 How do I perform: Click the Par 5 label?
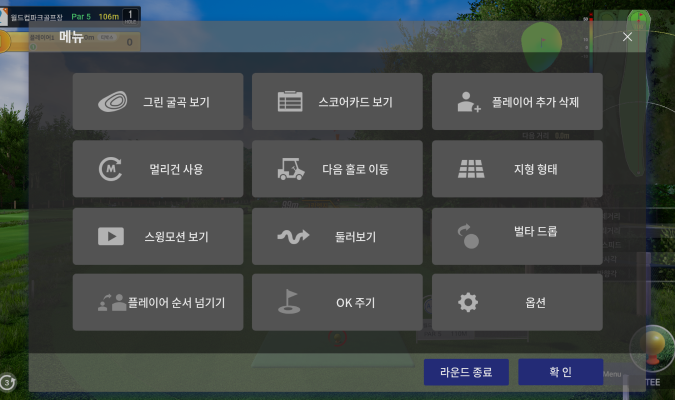click(81, 17)
